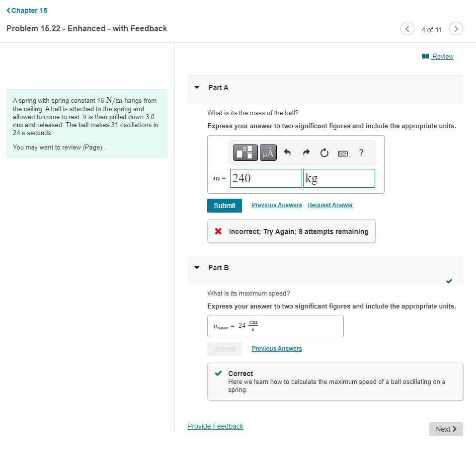Click inside the mass value field
Screen dimensions: 476x453
click(265, 178)
